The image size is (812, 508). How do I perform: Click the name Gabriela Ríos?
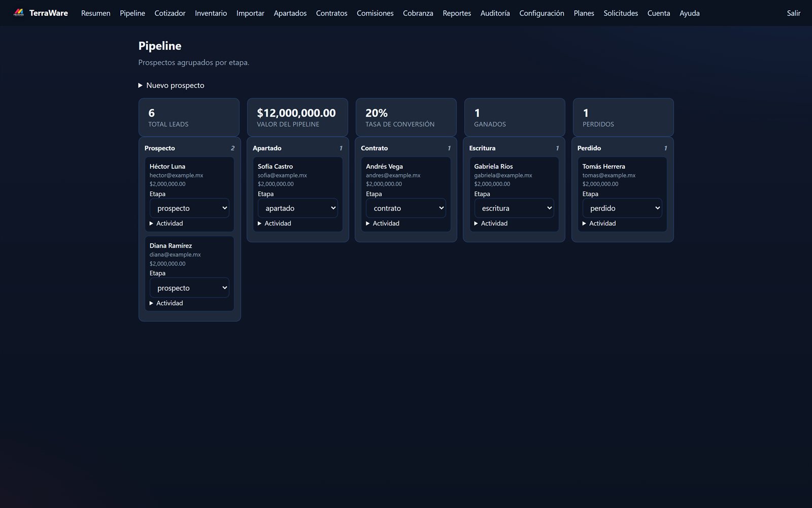pyautogui.click(x=493, y=167)
